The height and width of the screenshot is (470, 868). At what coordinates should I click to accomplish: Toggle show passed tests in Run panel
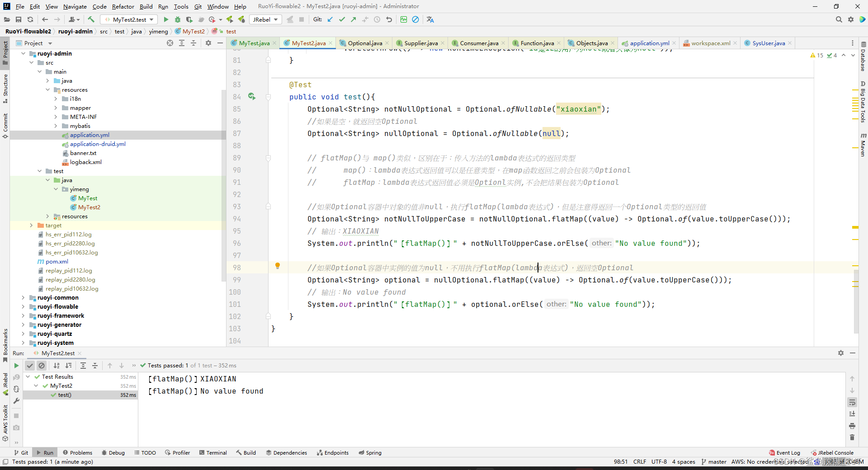[30, 366]
